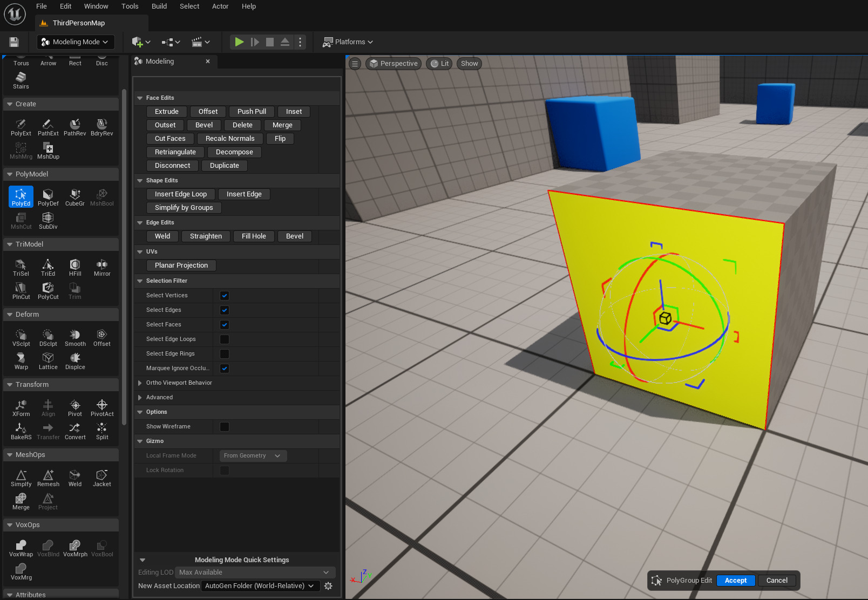Click the Remesh tool icon
868x600 pixels.
48,478
